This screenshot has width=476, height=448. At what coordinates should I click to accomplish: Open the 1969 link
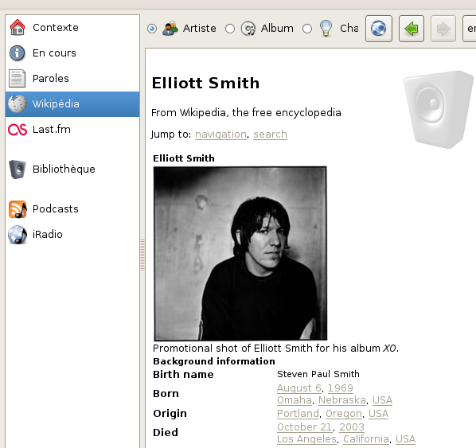pos(341,388)
